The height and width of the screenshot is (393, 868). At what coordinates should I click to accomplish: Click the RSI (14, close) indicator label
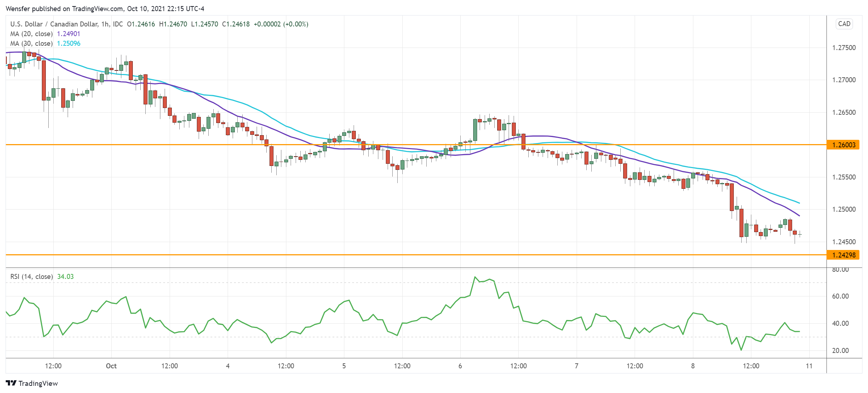click(31, 276)
